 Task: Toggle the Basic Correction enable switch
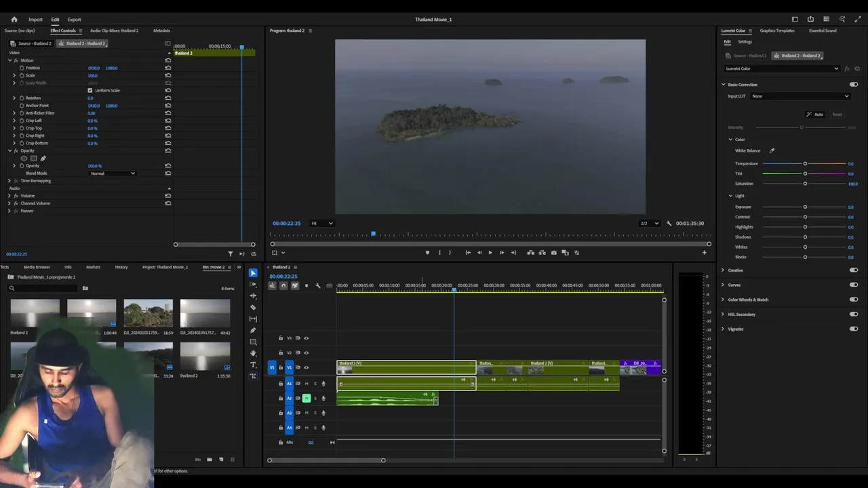pyautogui.click(x=853, y=85)
